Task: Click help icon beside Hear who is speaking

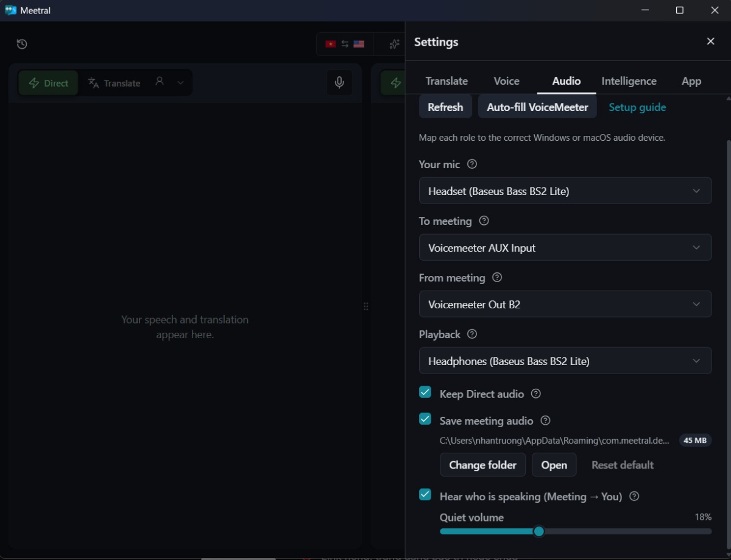Action: pos(634,496)
